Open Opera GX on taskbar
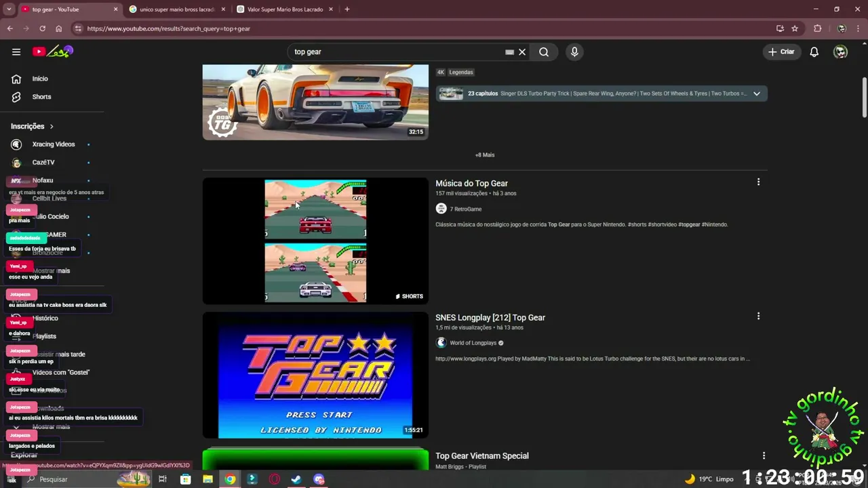 275,479
